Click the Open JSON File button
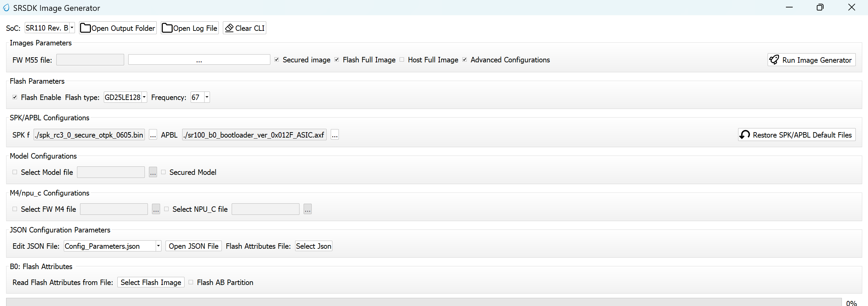Screen dimensions: 868x306 click(194, 246)
